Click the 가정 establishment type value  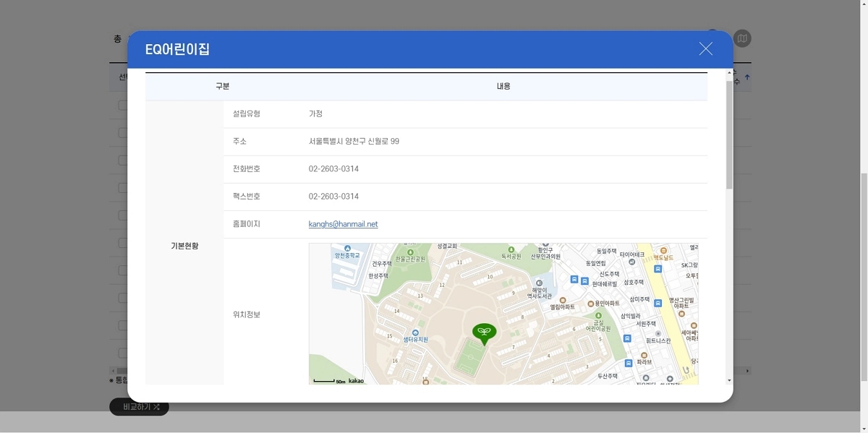point(315,113)
